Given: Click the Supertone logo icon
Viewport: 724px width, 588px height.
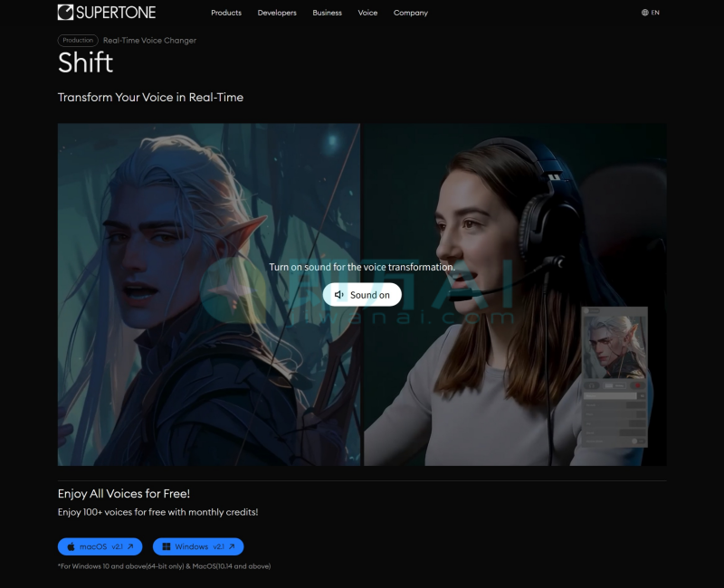Looking at the screenshot, I should [66, 13].
